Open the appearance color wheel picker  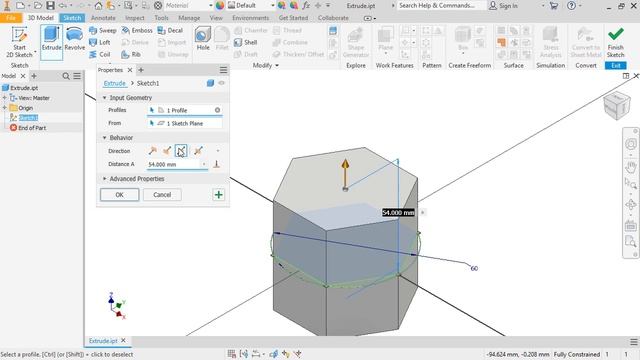coord(220,6)
